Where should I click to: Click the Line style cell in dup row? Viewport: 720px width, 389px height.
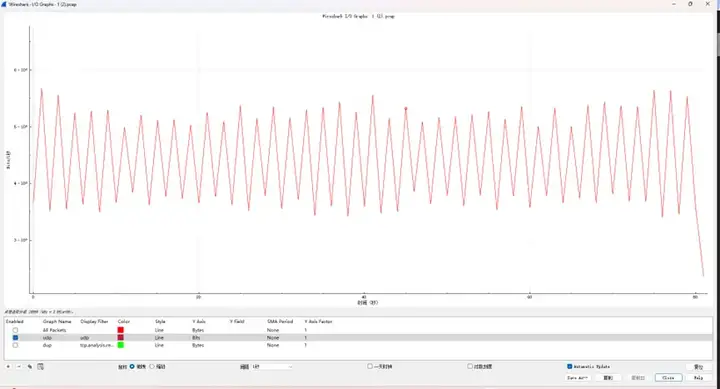point(159,345)
